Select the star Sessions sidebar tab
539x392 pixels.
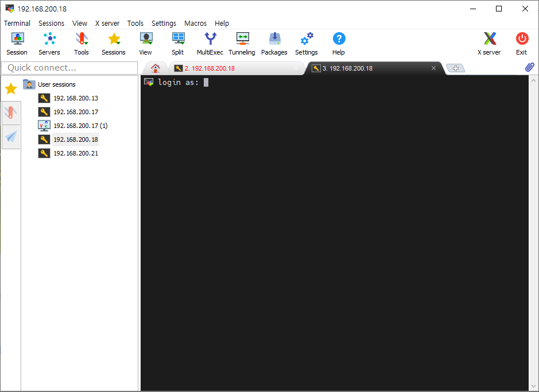click(x=11, y=88)
